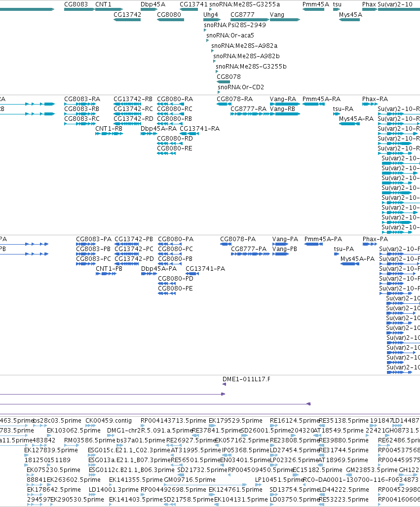Click the CG8083 gene label in top track
The height and width of the screenshot is (507, 420).
pos(76,4)
